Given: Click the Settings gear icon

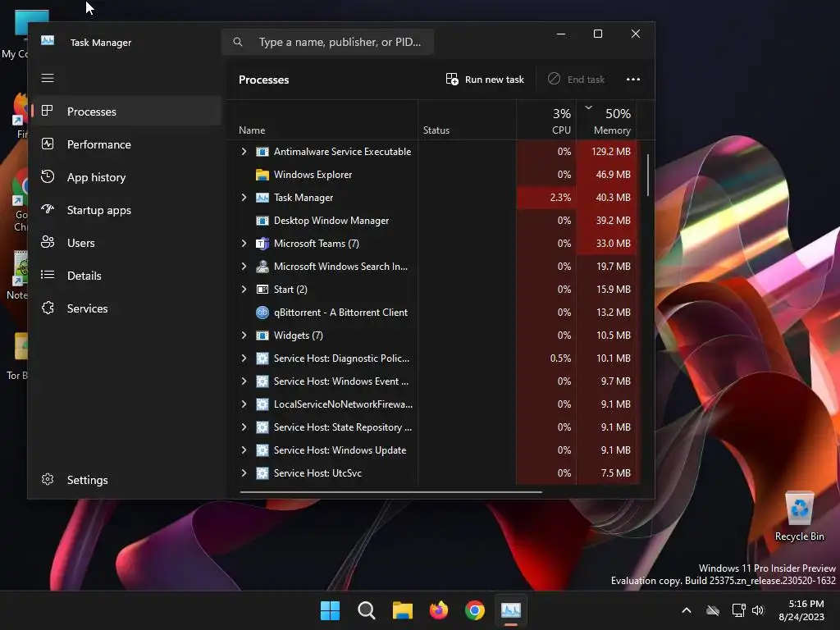Looking at the screenshot, I should pyautogui.click(x=48, y=479).
